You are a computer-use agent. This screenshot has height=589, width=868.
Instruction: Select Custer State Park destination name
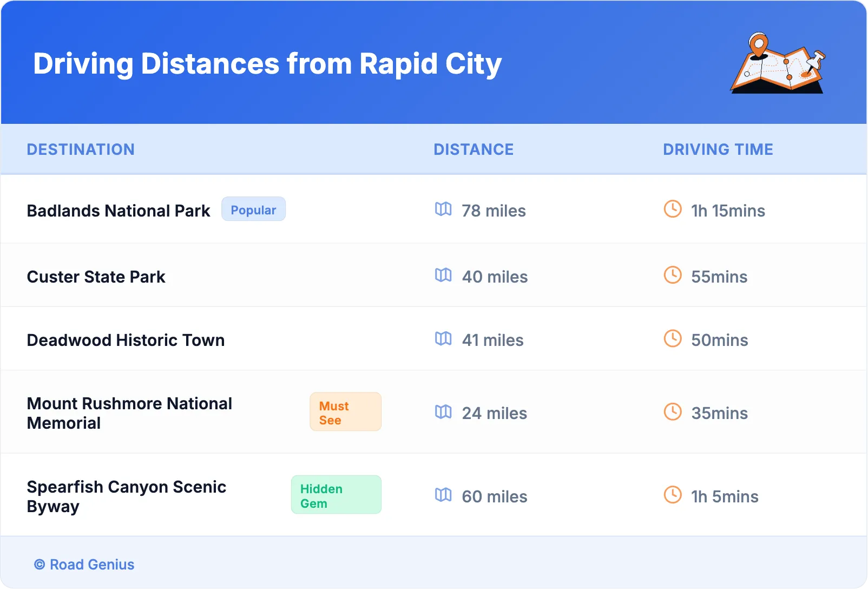click(x=96, y=277)
